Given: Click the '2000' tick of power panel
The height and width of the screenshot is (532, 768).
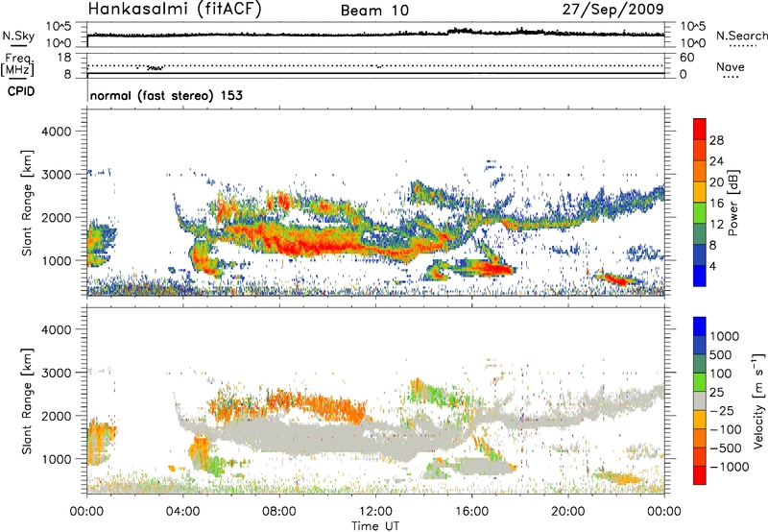Looking at the screenshot, I should click(x=56, y=217).
